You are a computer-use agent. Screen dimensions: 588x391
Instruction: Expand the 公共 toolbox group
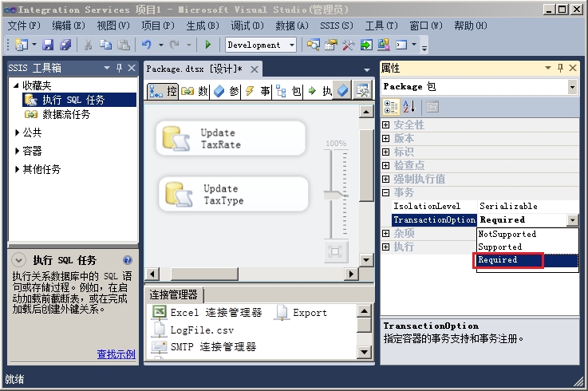tap(17, 132)
